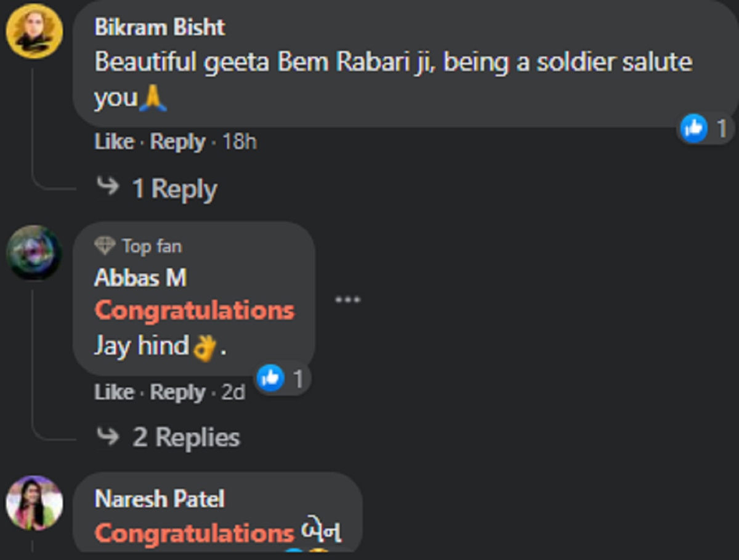739x560 pixels.
Task: Open Naresh Patel's profile name link
Action: point(160,499)
